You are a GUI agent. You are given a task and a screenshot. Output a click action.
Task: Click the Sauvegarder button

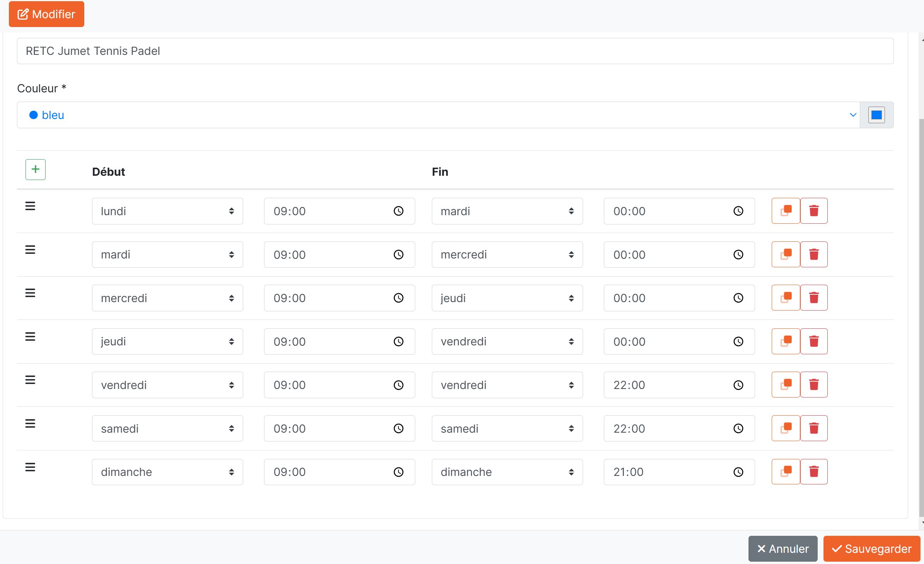pos(871,549)
